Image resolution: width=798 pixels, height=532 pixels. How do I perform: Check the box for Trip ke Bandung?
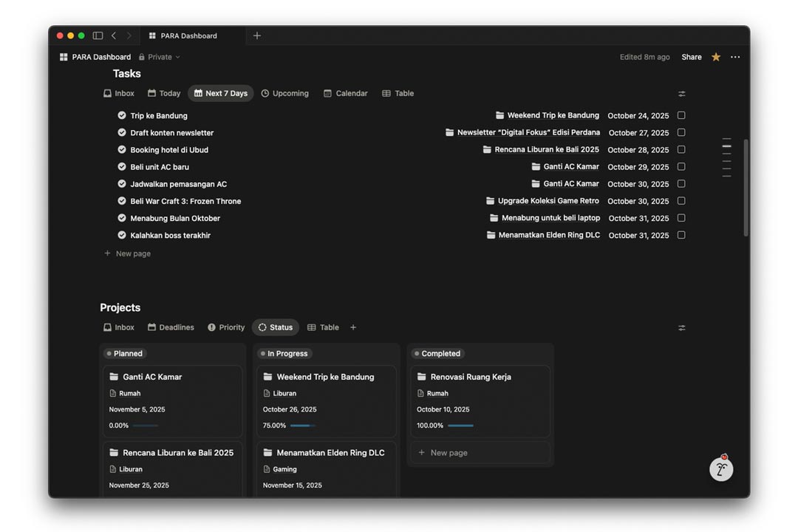point(681,115)
